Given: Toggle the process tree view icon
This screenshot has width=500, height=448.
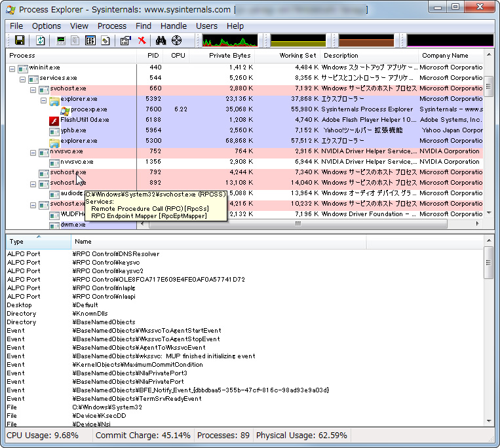Looking at the screenshot, I should point(75,41).
